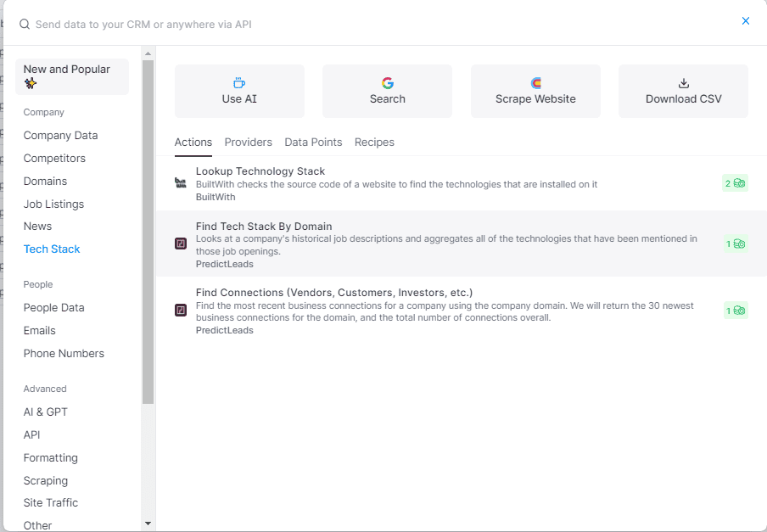
Task: Click the search magnifier icon
Action: click(25, 25)
